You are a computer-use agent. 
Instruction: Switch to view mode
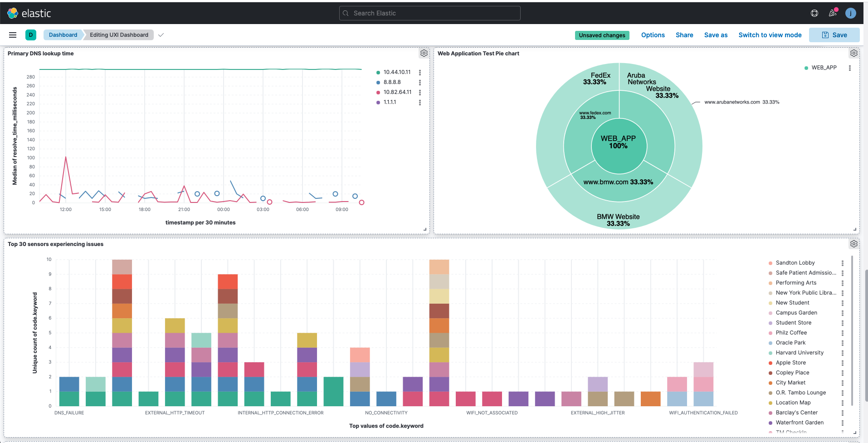point(770,35)
